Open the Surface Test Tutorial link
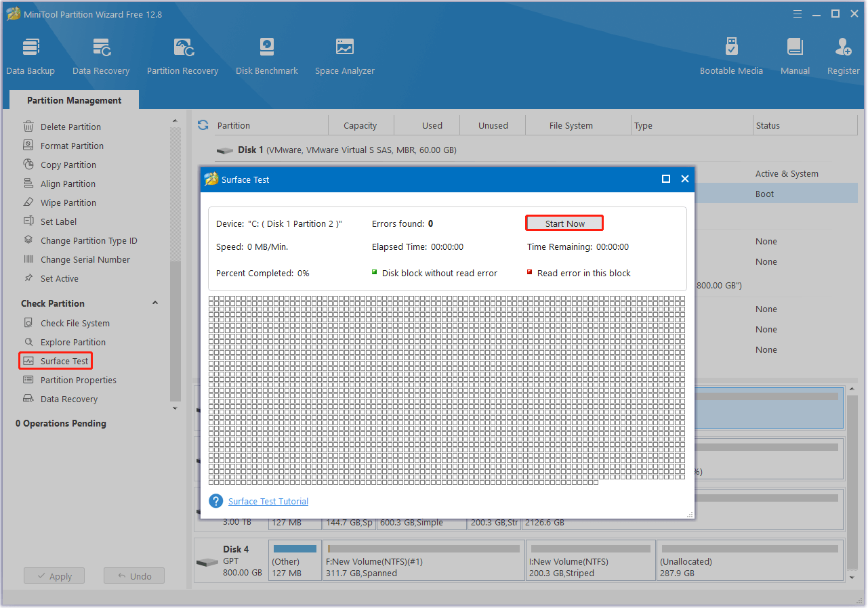Viewport: 868px width, 608px height. pos(268,502)
